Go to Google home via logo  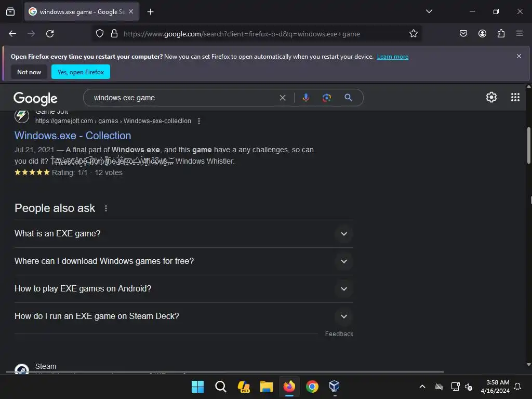point(36,98)
